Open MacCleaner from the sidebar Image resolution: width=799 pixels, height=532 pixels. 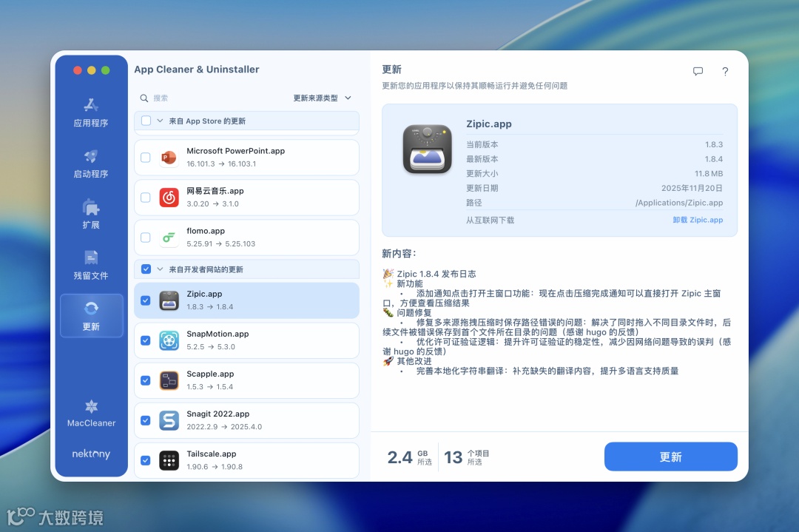coord(91,414)
